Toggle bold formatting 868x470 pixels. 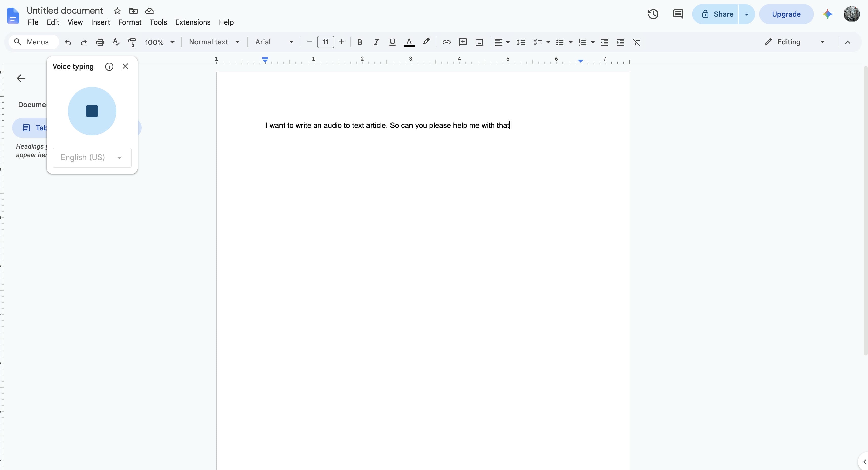coord(360,42)
